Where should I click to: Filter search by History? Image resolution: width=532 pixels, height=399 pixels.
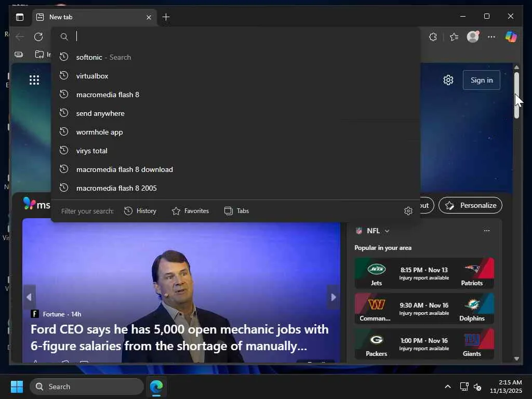coord(140,211)
